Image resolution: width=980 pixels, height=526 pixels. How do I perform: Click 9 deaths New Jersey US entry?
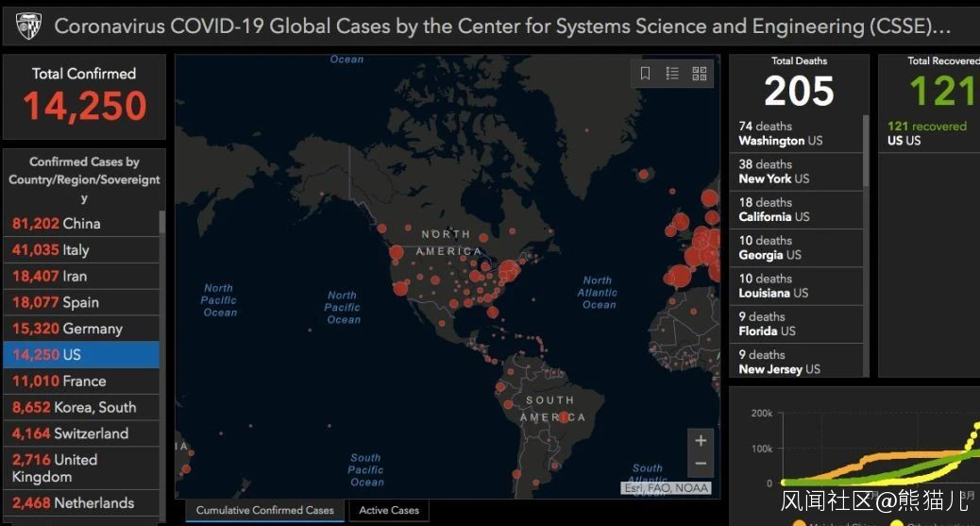point(796,362)
